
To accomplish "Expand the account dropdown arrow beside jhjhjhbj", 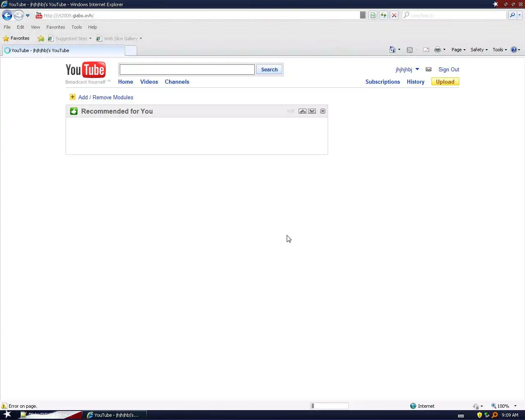I will (x=417, y=69).
